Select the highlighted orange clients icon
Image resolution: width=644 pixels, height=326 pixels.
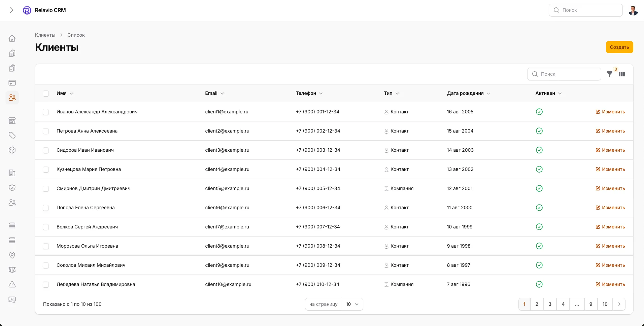coord(12,98)
